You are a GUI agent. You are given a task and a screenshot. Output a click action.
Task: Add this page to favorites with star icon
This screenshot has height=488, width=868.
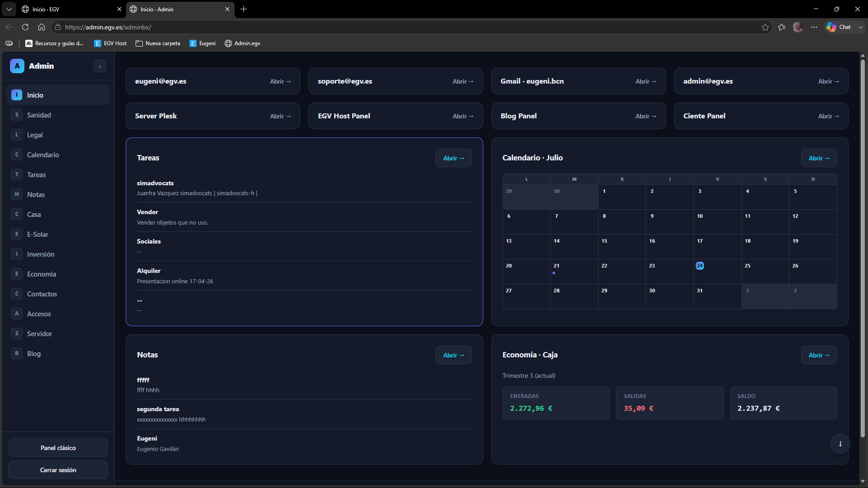click(765, 27)
